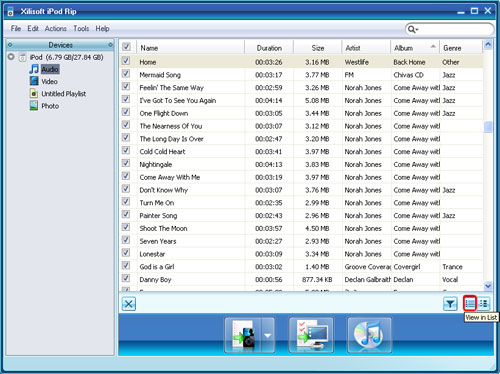The height and width of the screenshot is (374, 500).
Task: Uncheck the Nightingale checkbox
Action: (126, 163)
